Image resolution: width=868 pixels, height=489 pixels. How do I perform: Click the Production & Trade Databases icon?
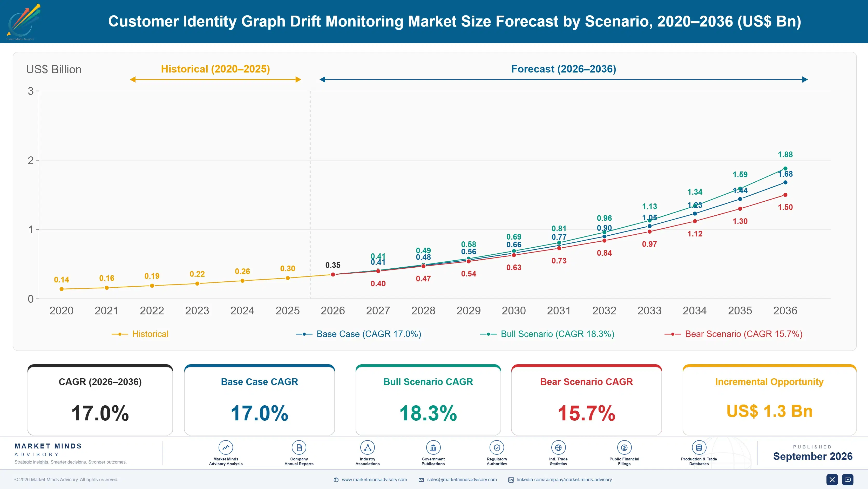coord(699,447)
